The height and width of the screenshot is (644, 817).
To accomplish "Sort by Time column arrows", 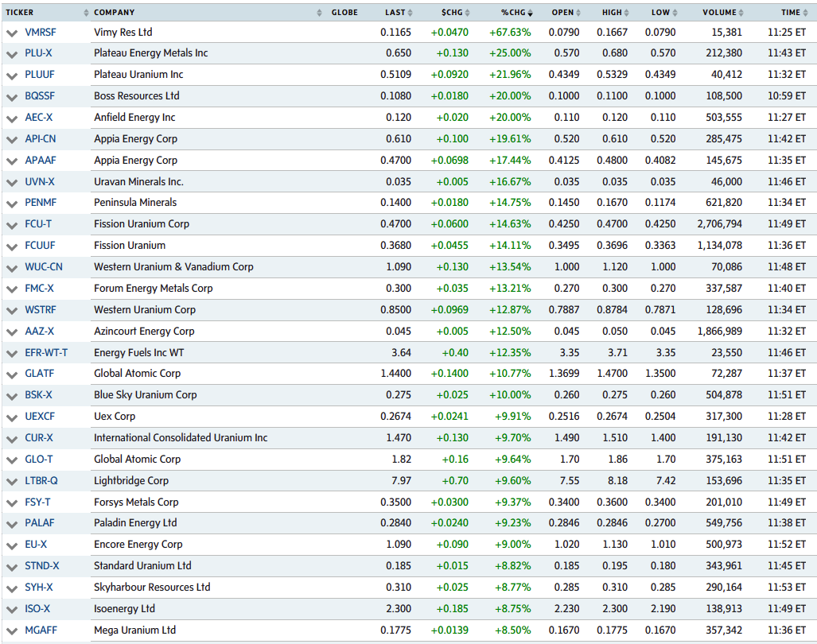I will pos(805,13).
